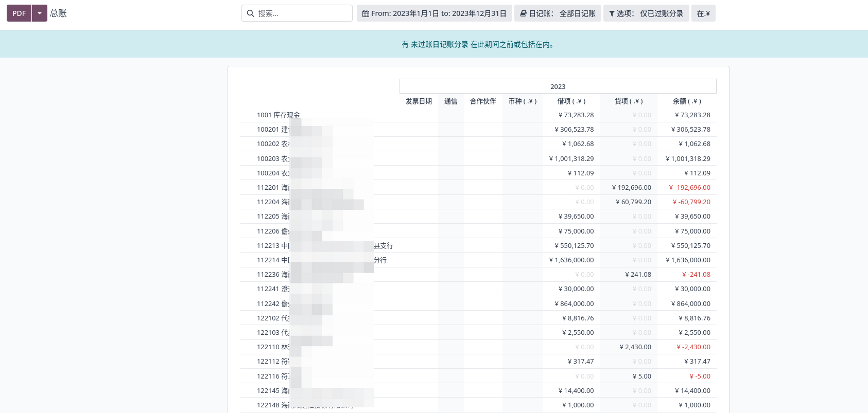
Task: Click red balance ¥ -192,696.00
Action: [x=689, y=188]
